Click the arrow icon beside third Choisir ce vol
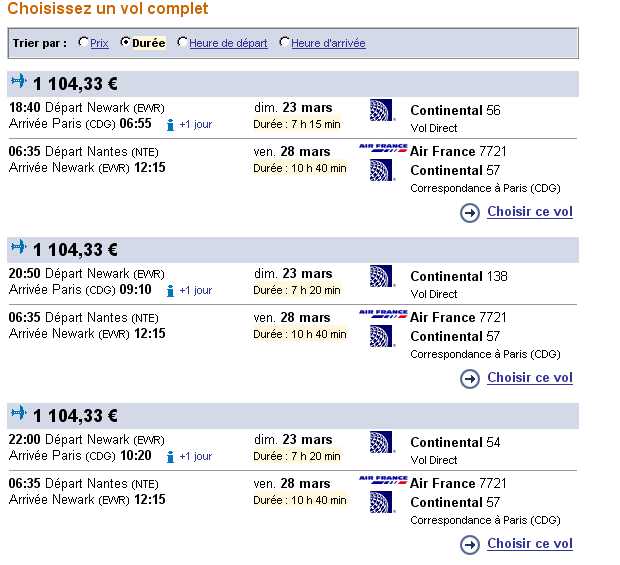Image resolution: width=620 pixels, height=565 pixels. click(470, 545)
